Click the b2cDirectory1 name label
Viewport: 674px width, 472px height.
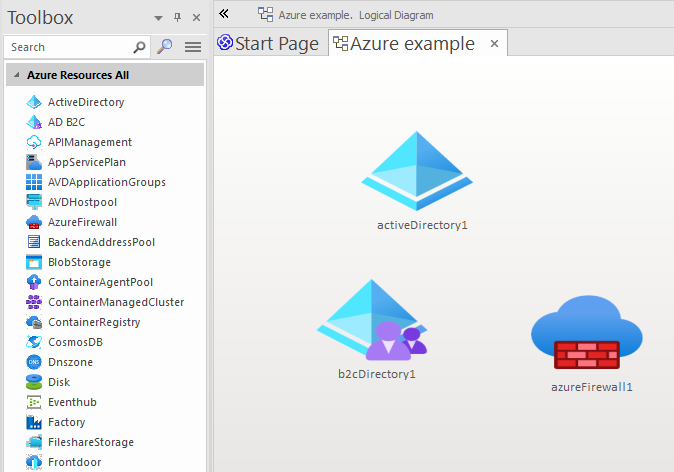(377, 374)
